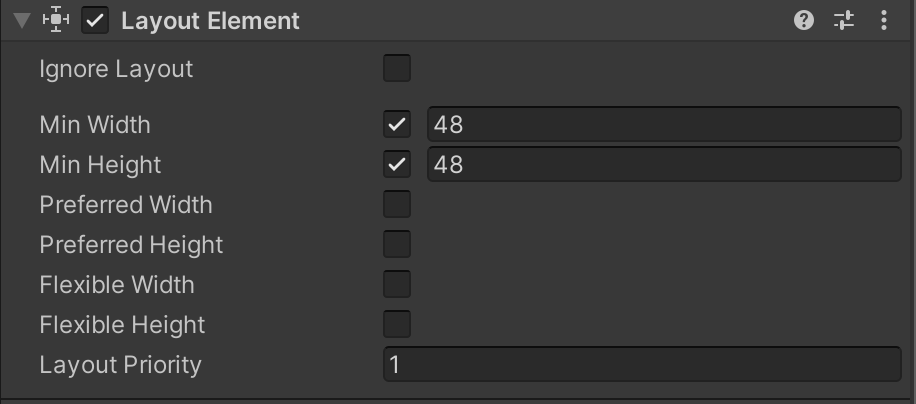The height and width of the screenshot is (404, 916).
Task: Click the Min Height value field
Action: 665,165
